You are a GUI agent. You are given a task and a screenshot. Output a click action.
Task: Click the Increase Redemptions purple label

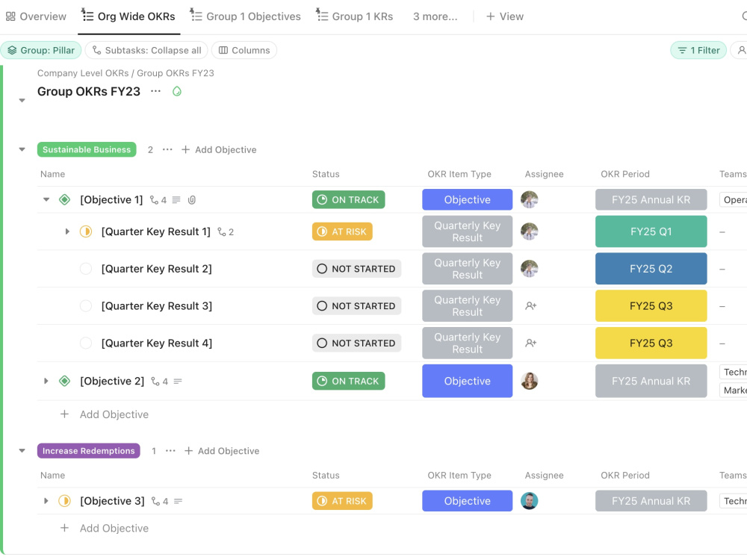[89, 450]
